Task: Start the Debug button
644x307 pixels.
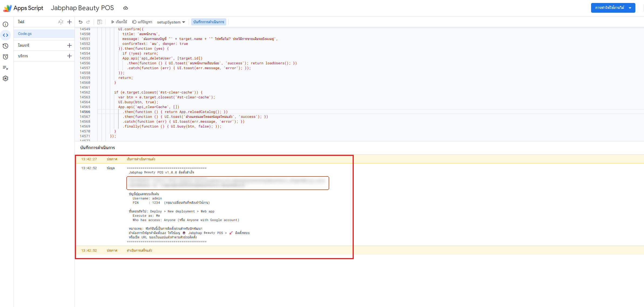Action: click(142, 22)
